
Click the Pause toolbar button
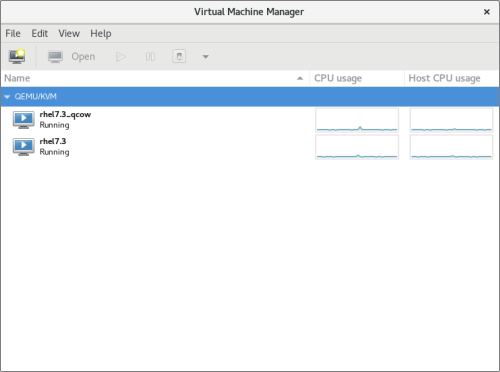pyautogui.click(x=150, y=57)
